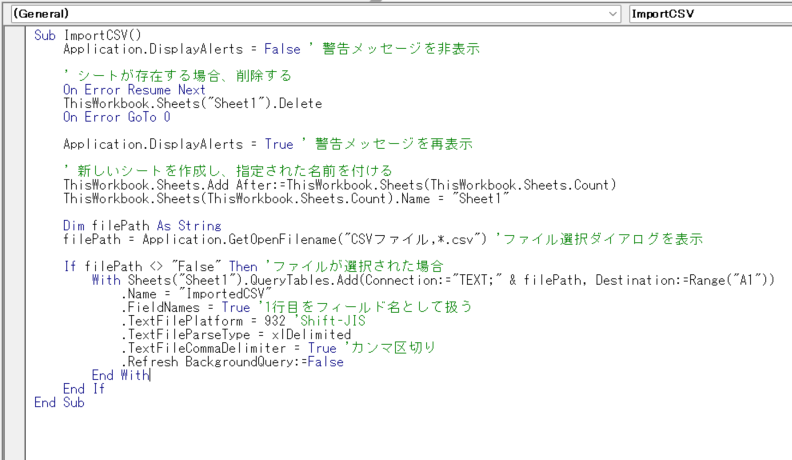The height and width of the screenshot is (460, 792).
Task: Click the 'On Error Resume Next' line
Action: pyautogui.click(x=134, y=90)
